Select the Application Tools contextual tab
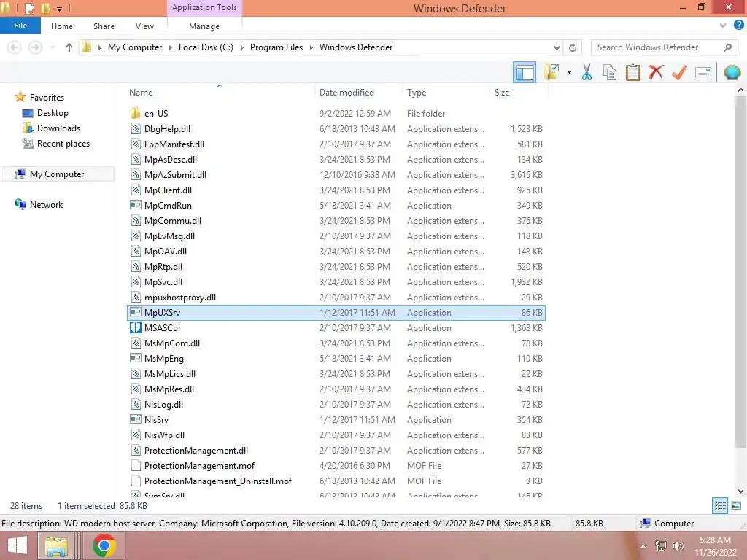 click(x=204, y=7)
